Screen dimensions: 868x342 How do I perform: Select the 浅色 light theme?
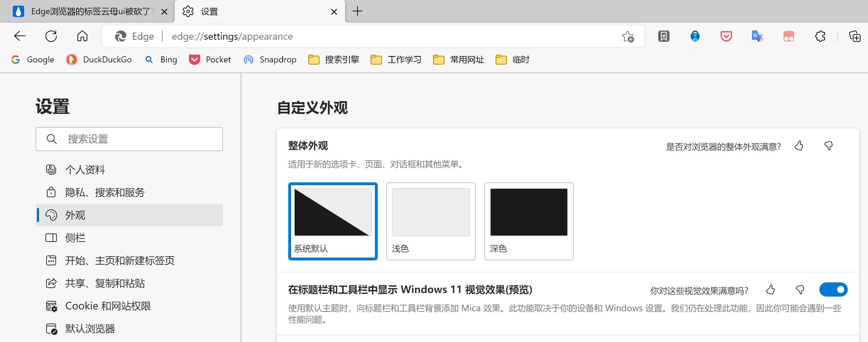coord(431,221)
